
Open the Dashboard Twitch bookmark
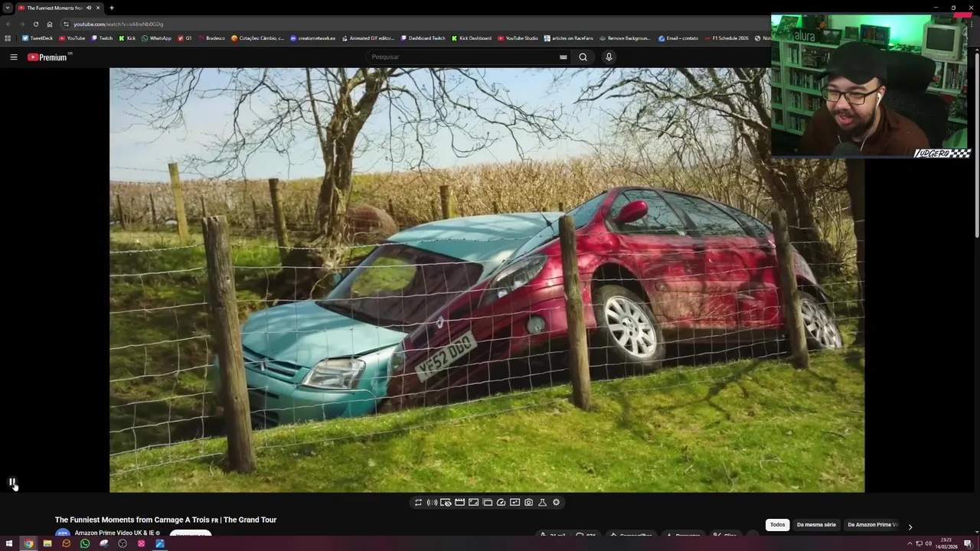point(423,38)
